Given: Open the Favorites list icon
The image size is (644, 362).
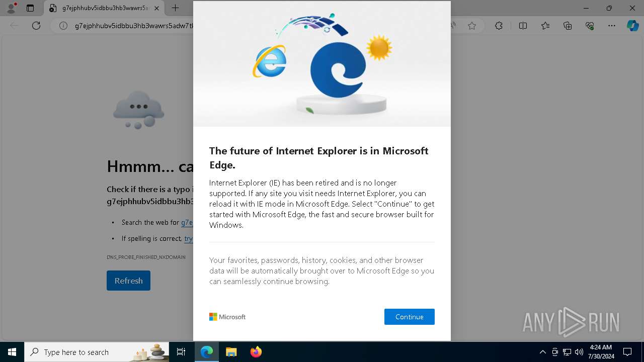Looking at the screenshot, I should pos(545,26).
